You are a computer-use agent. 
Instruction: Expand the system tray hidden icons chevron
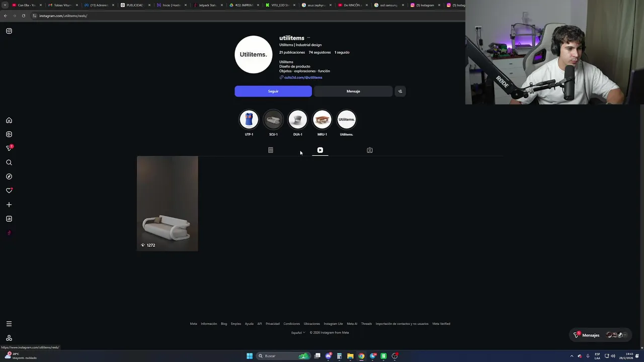[x=572, y=356]
